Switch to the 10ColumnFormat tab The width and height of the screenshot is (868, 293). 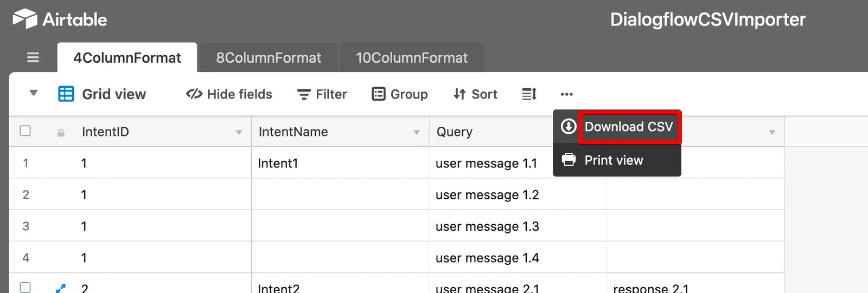coord(411,58)
